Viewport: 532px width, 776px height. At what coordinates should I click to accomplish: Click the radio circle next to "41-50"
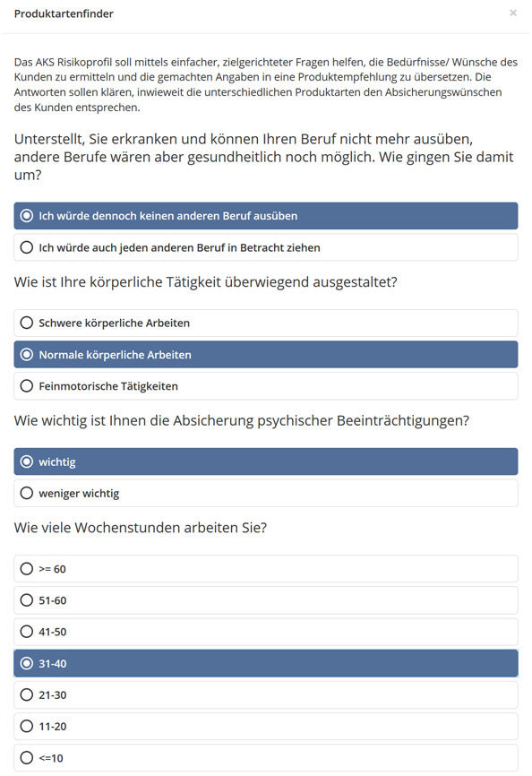click(x=27, y=632)
